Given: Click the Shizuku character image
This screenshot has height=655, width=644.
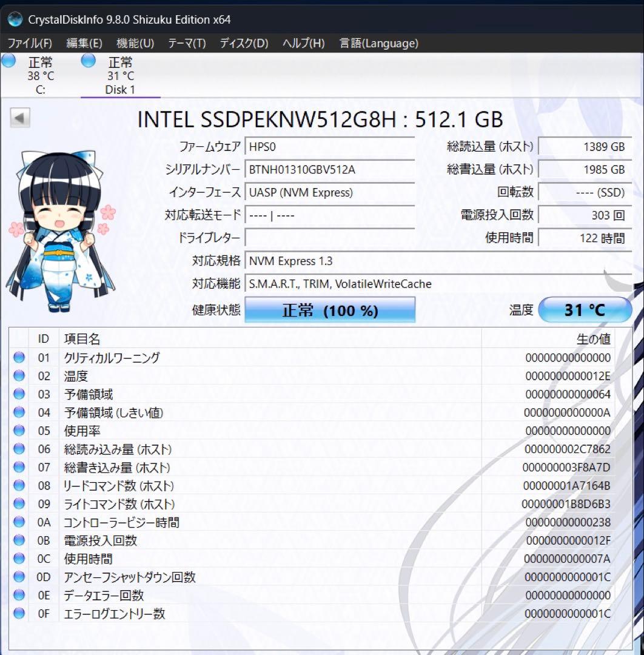Looking at the screenshot, I should pyautogui.click(x=61, y=232).
